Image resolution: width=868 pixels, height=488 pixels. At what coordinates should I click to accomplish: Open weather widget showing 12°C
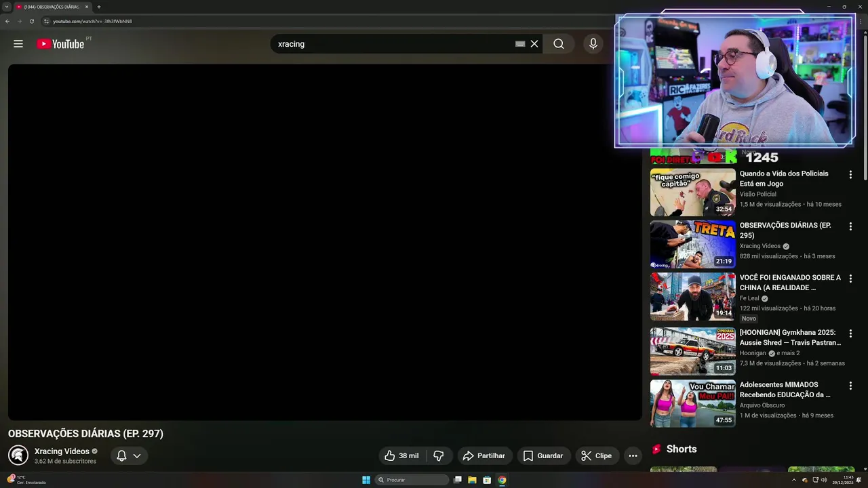point(26,480)
